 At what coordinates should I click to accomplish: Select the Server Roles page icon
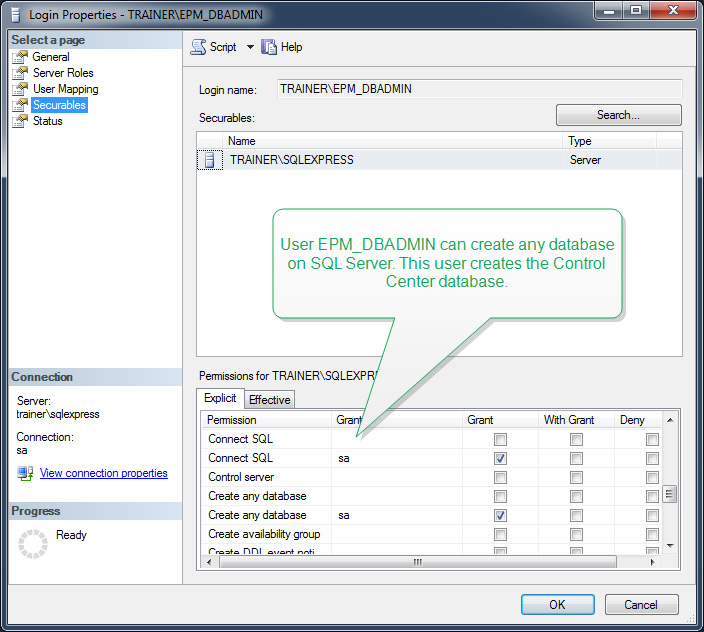(20, 73)
